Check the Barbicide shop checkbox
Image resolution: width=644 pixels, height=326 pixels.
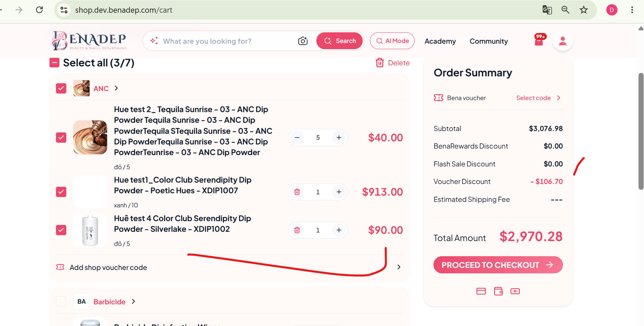pyautogui.click(x=61, y=302)
